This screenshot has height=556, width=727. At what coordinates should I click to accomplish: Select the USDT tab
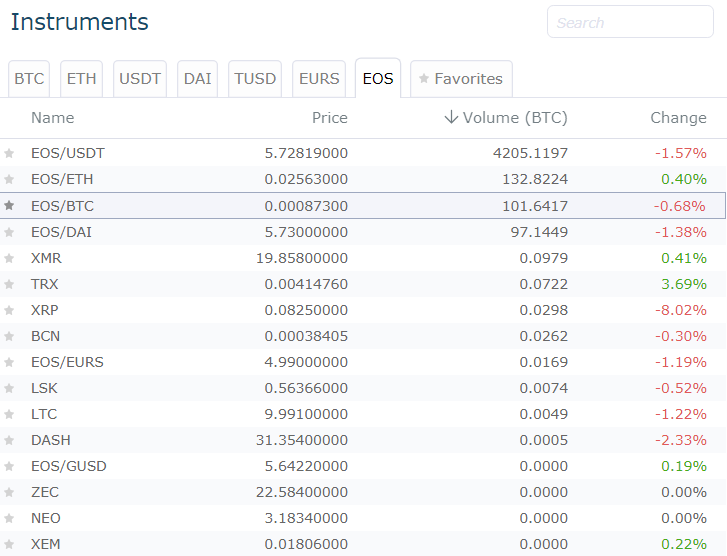[x=140, y=79]
